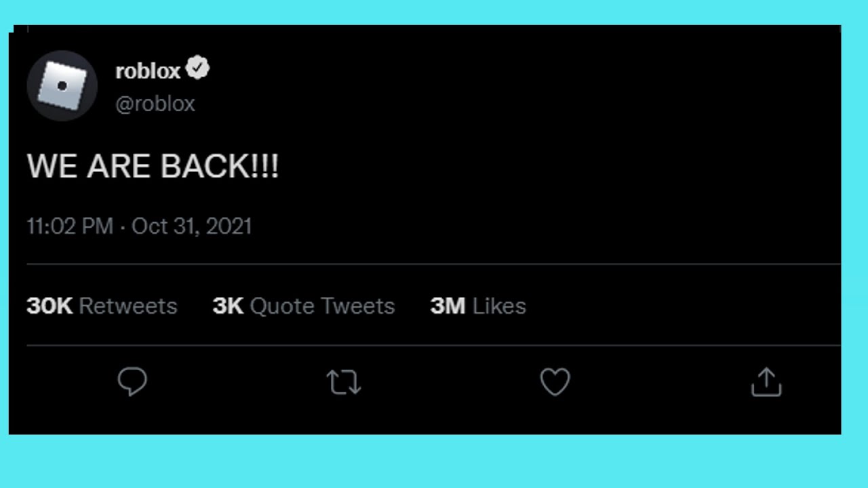Open the @roblox handle link
868x488 pixels.
[x=155, y=104]
